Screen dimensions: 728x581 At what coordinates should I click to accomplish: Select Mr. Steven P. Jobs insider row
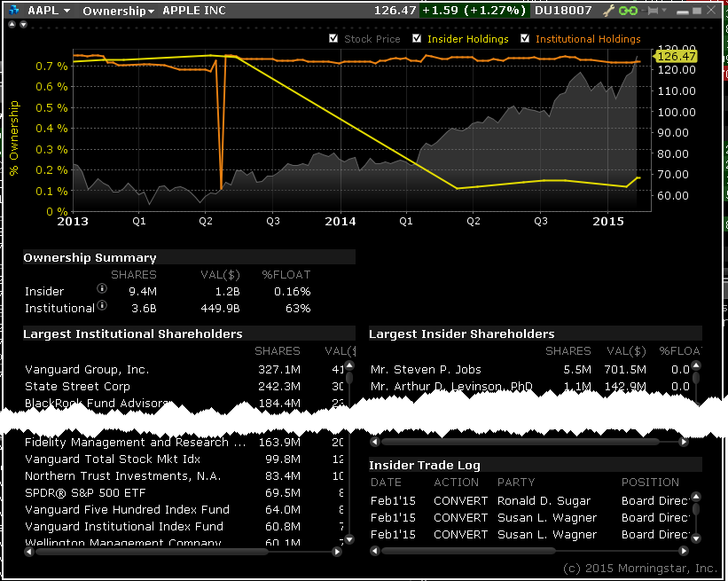click(x=529, y=370)
